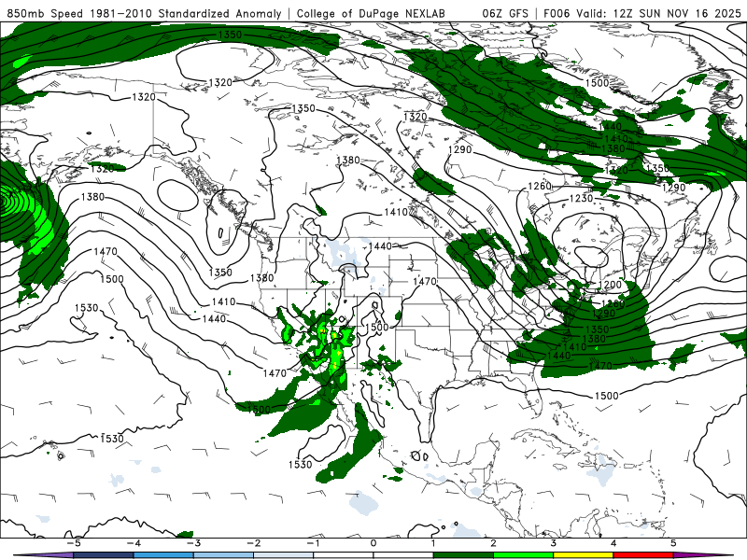The width and height of the screenshot is (747, 560).
Task: Click the colorbar label "5"
Action: (673, 543)
